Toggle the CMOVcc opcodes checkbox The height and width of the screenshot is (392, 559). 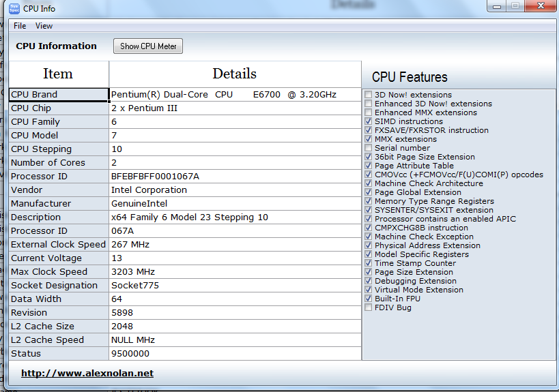(369, 175)
